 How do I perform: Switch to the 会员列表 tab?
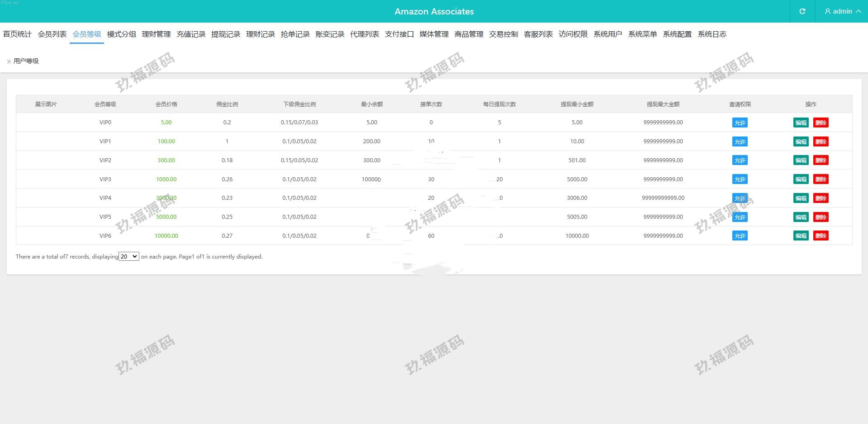(x=52, y=34)
